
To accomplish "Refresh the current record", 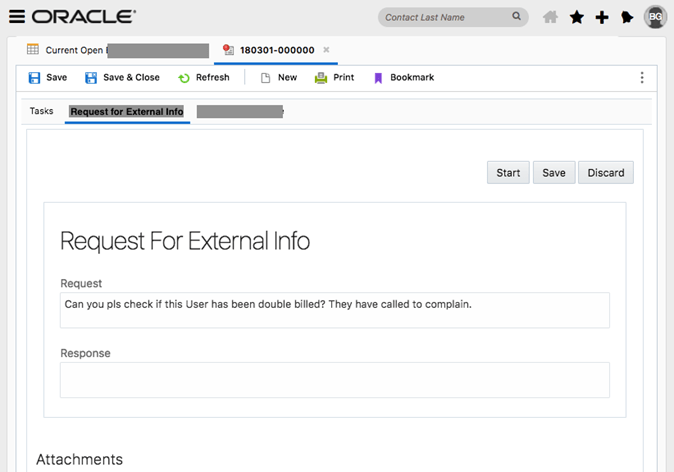I will coord(204,78).
